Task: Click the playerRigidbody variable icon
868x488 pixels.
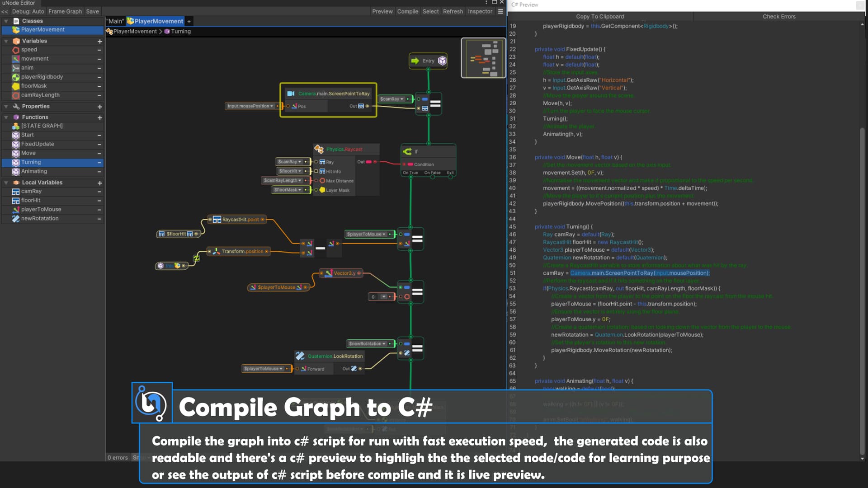Action: (x=15, y=77)
